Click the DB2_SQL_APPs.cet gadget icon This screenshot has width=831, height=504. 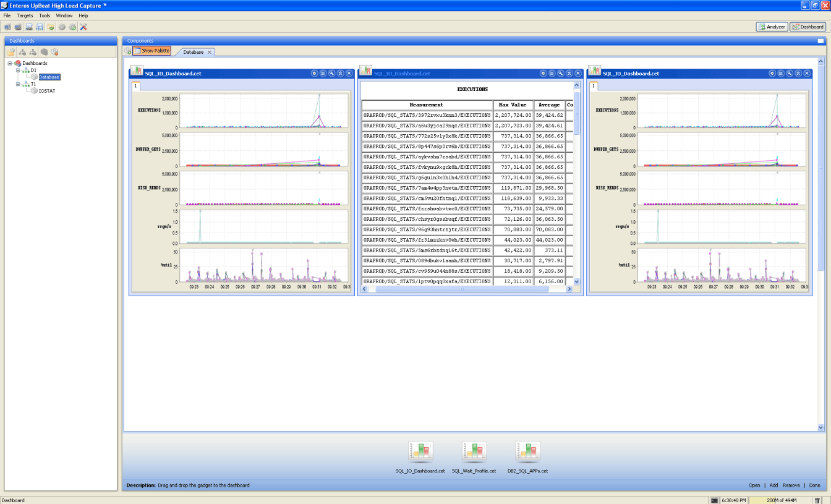527,453
